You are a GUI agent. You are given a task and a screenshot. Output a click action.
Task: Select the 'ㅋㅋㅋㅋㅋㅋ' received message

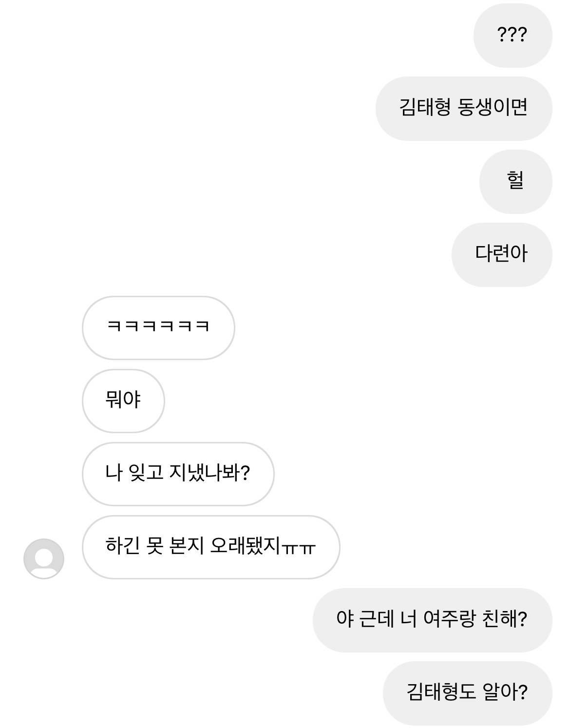(x=158, y=327)
